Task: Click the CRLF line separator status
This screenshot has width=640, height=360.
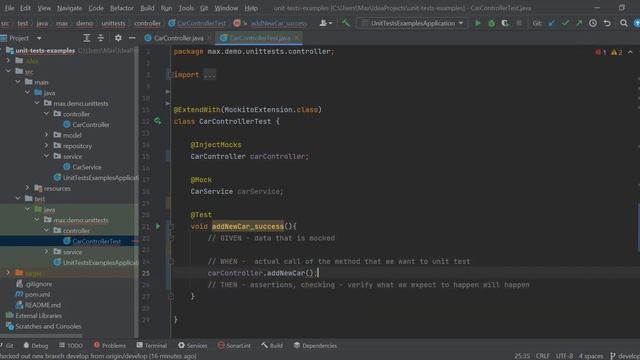Action: (x=542, y=356)
